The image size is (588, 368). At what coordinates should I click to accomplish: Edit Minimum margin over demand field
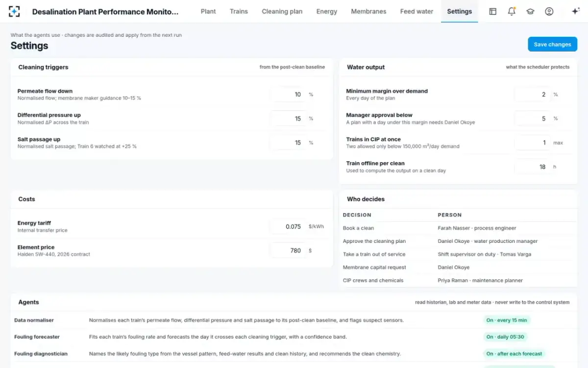(x=532, y=94)
